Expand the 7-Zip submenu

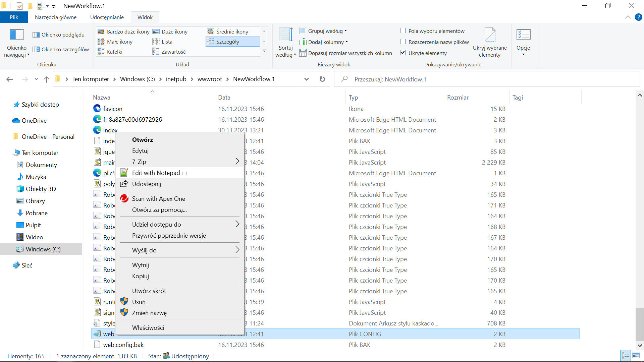pyautogui.click(x=180, y=162)
